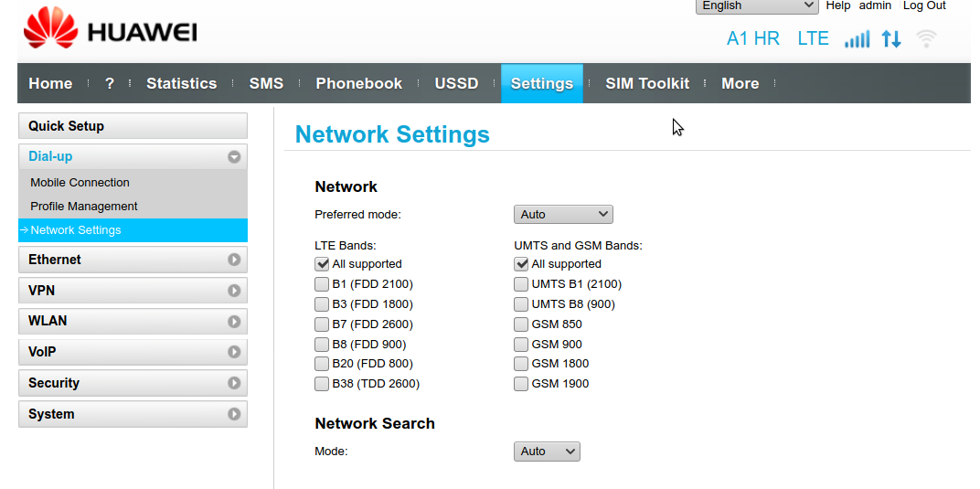Viewport: 980px width, 489px height.
Task: Check the GSM 1800 box
Action: pyautogui.click(x=521, y=364)
